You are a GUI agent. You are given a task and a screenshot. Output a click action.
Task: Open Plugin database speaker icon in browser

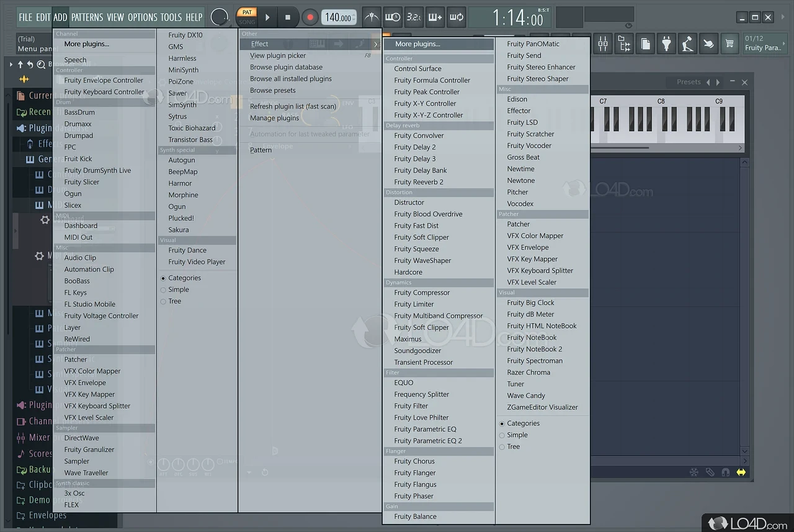click(21, 128)
